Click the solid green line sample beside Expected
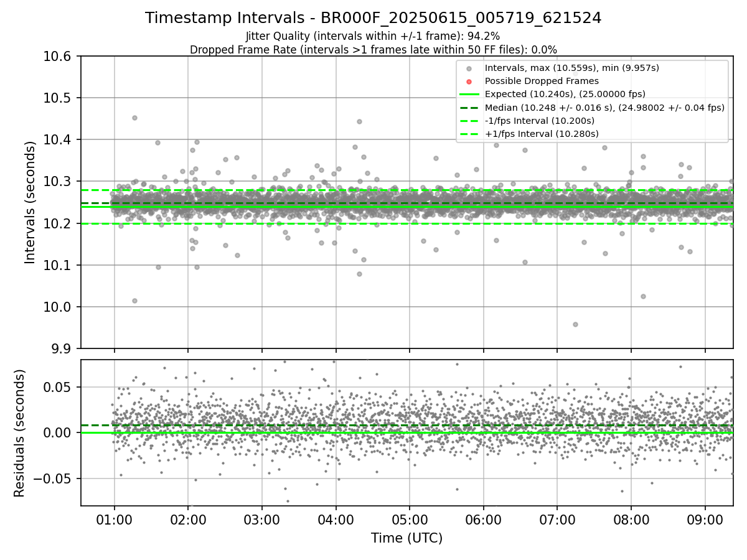 469,94
